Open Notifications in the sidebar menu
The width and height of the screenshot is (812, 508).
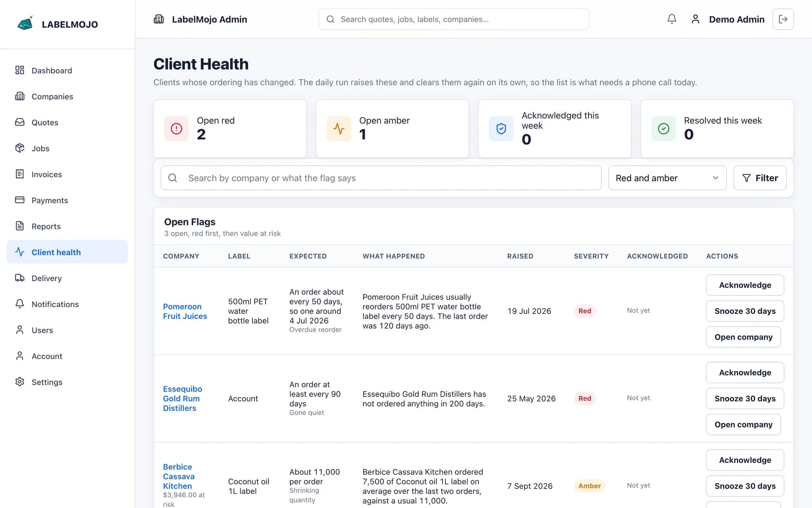67,304
